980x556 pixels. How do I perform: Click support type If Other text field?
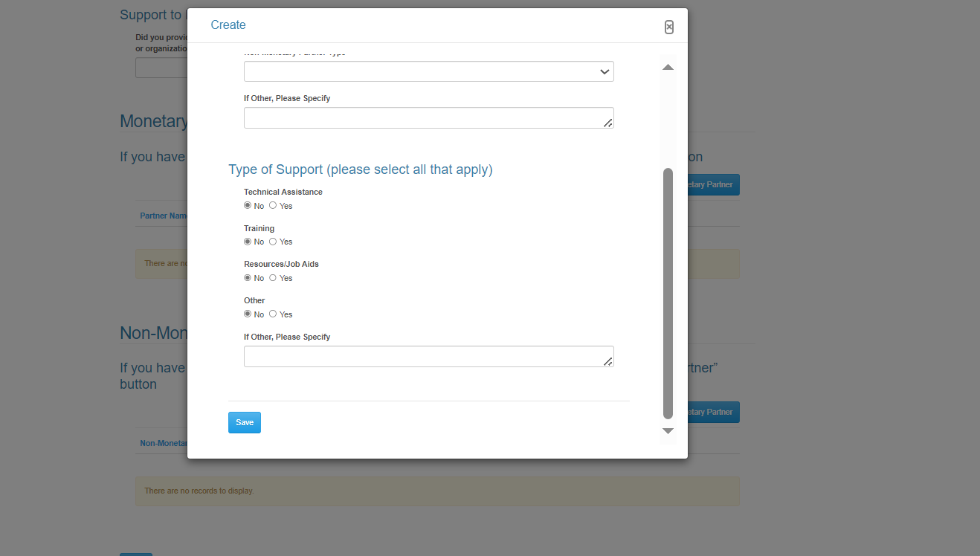click(424, 356)
